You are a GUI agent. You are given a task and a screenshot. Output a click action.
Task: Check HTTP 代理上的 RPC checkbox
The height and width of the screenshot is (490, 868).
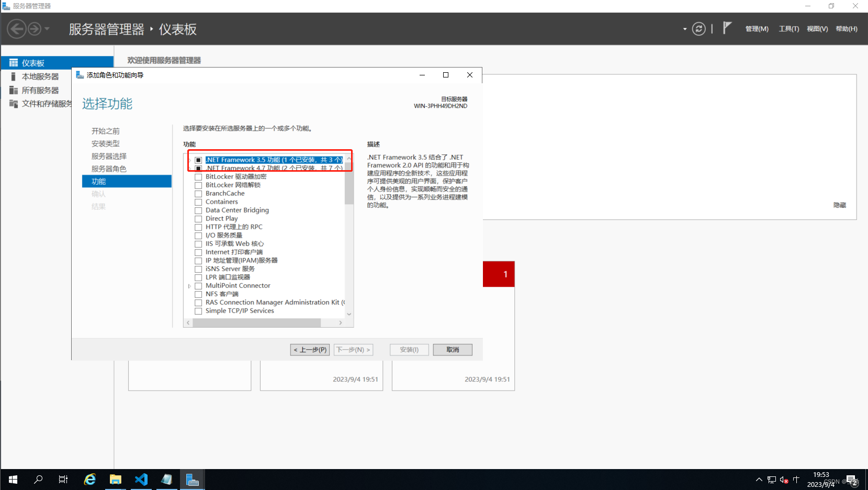click(x=198, y=227)
